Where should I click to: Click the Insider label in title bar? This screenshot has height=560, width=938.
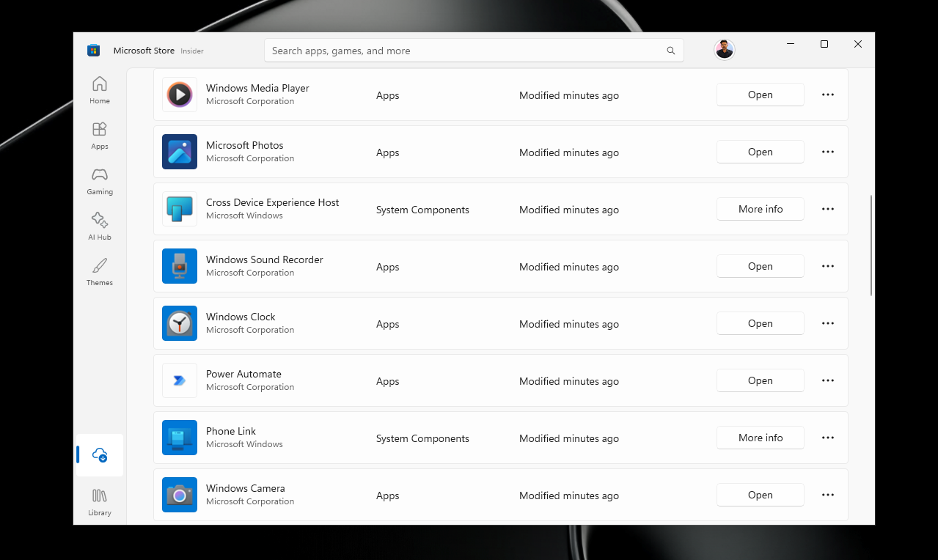tap(192, 51)
